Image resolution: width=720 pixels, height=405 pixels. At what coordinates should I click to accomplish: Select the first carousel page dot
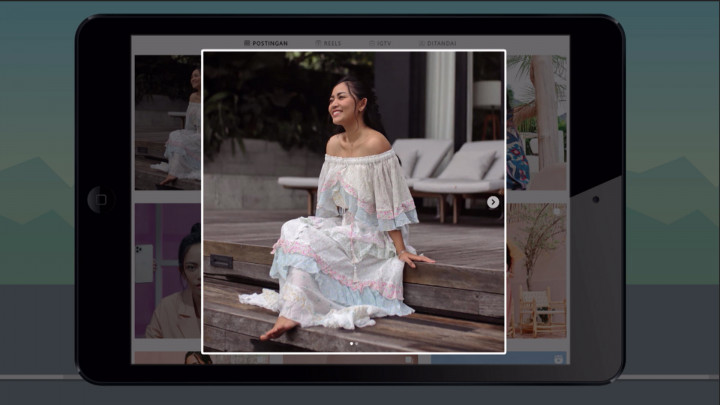click(x=350, y=344)
